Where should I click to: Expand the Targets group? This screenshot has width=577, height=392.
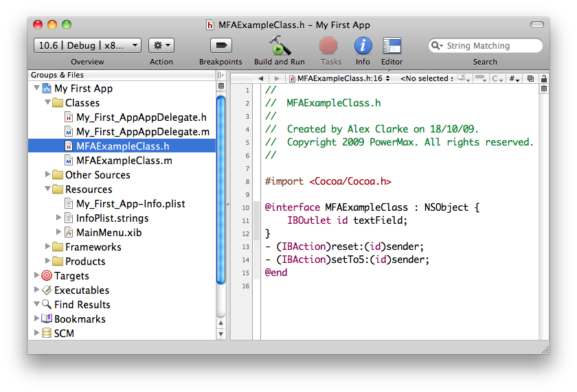37,276
